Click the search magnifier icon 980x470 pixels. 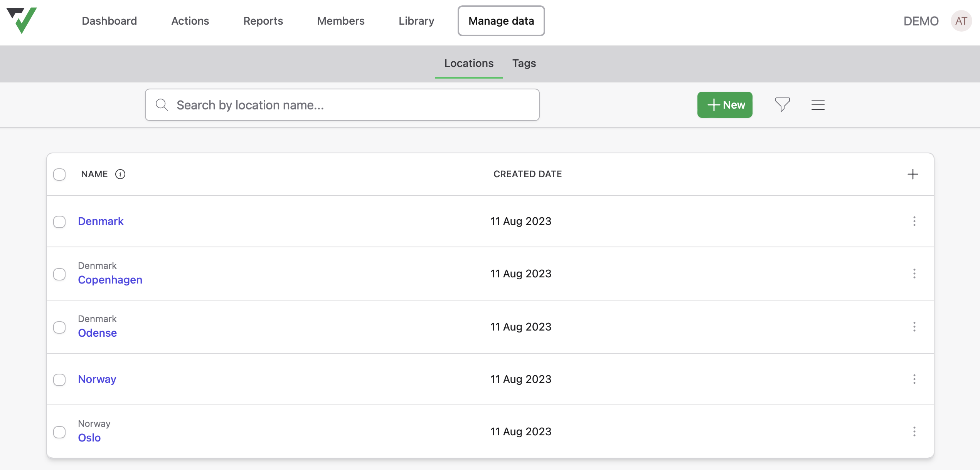(162, 105)
